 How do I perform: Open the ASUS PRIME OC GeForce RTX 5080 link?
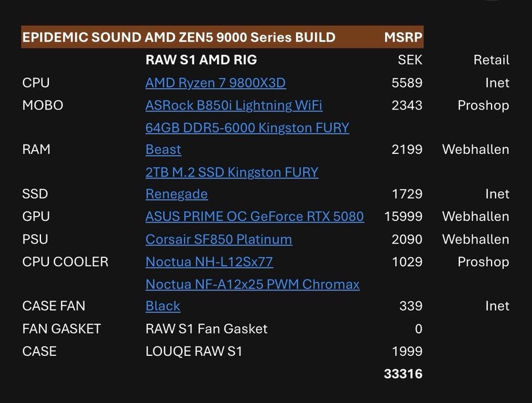click(254, 216)
